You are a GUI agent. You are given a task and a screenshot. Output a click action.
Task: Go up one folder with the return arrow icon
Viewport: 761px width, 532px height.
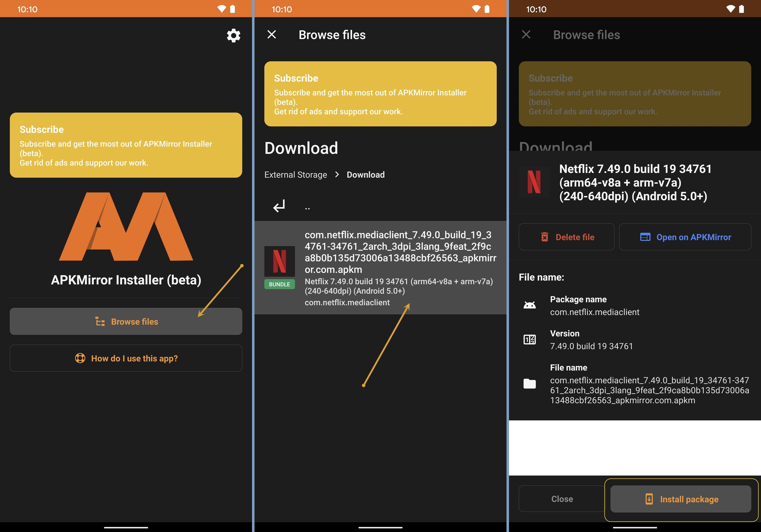[279, 206]
